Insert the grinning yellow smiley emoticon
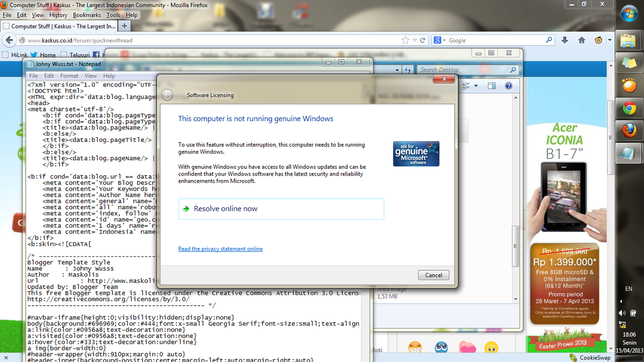644x362 pixels. pos(415,347)
